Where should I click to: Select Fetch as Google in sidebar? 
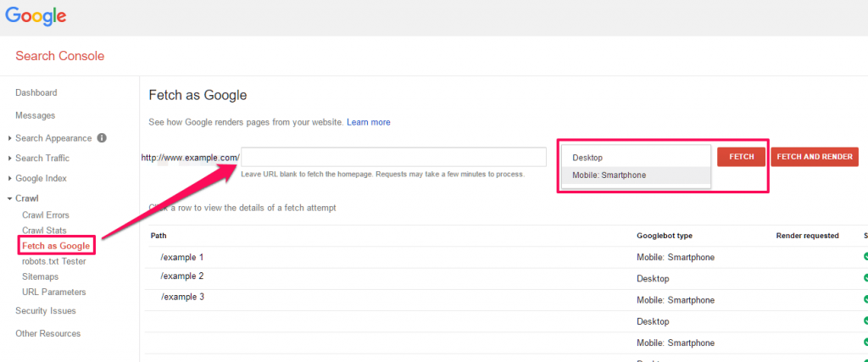click(55, 245)
